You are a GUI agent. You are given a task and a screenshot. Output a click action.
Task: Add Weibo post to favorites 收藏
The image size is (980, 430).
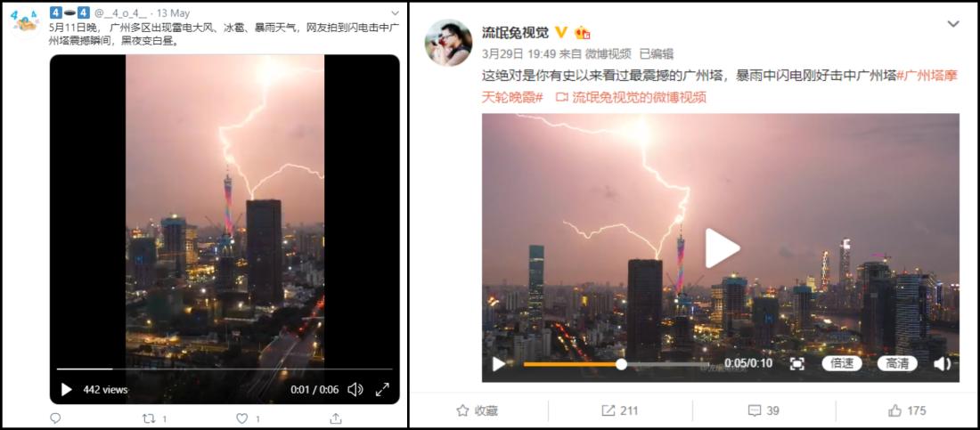(x=478, y=410)
